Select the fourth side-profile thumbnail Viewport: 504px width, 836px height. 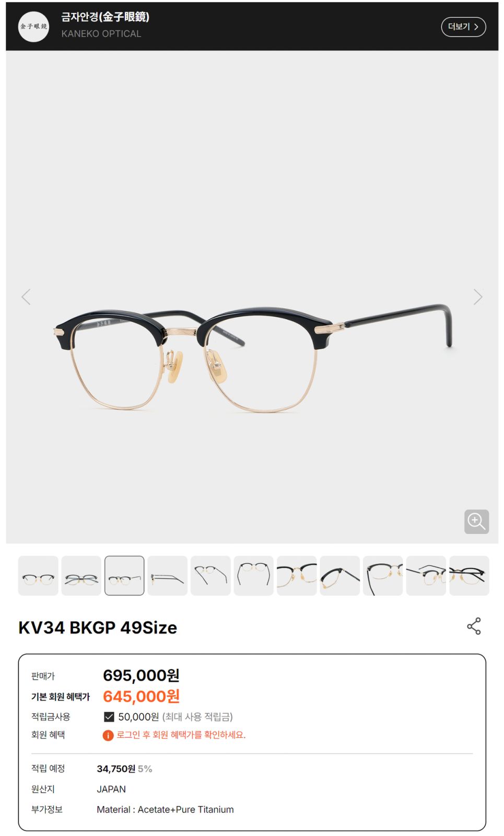point(168,576)
